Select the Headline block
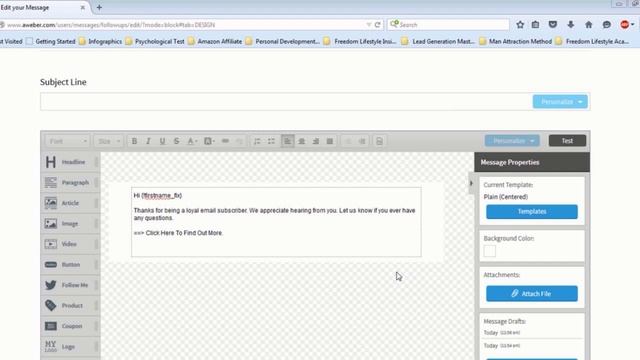 70,162
